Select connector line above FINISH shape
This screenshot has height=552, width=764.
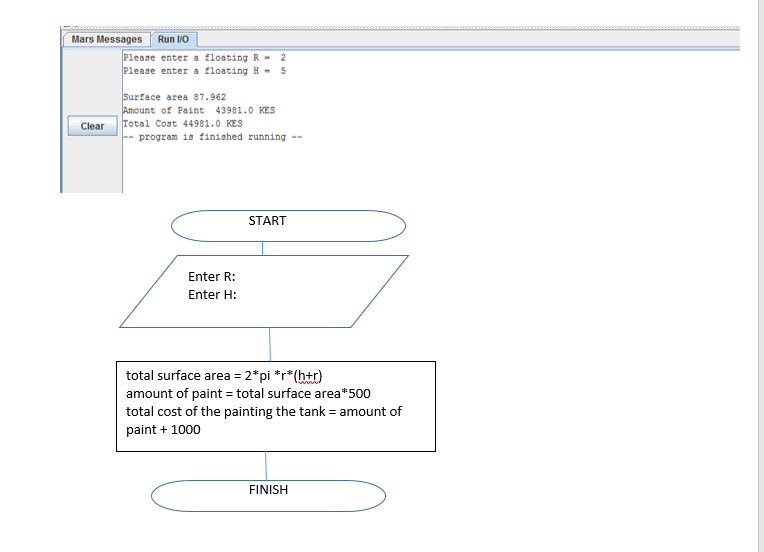click(x=266, y=465)
